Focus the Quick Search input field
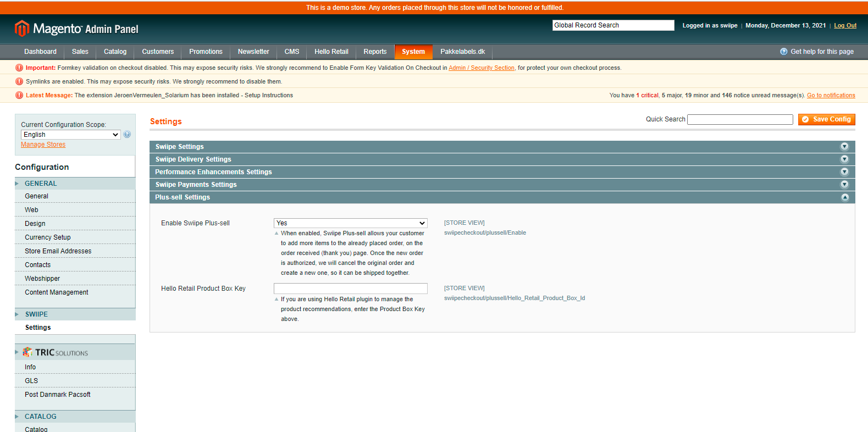 point(740,119)
